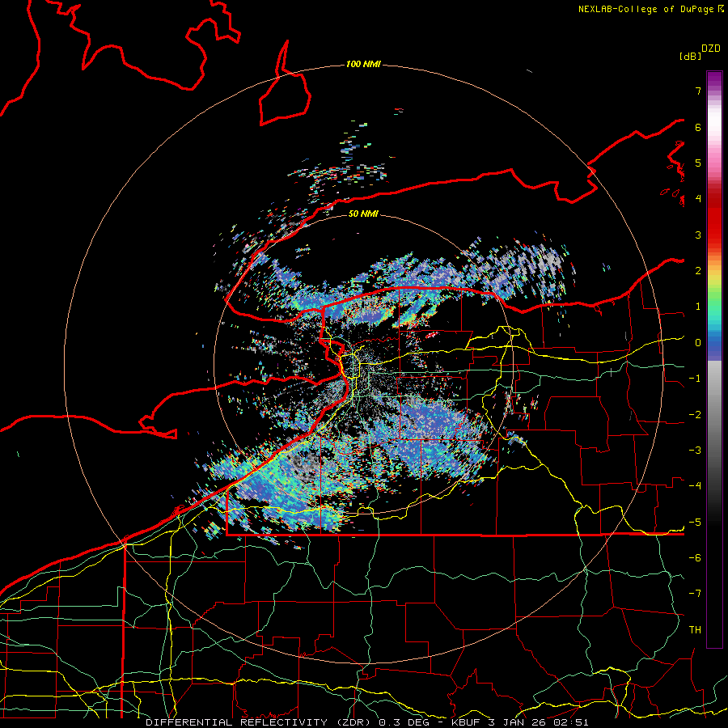
Task: Click the -1 value on color scale
Action: (695, 379)
